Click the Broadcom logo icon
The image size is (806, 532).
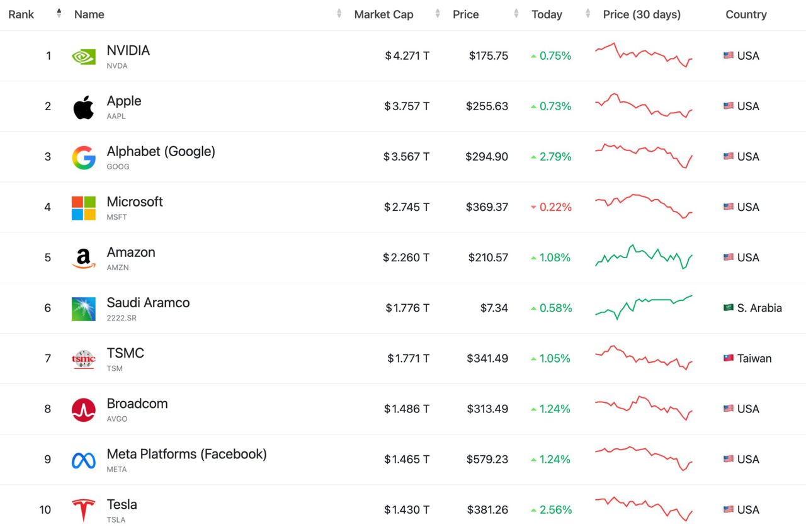pos(83,409)
